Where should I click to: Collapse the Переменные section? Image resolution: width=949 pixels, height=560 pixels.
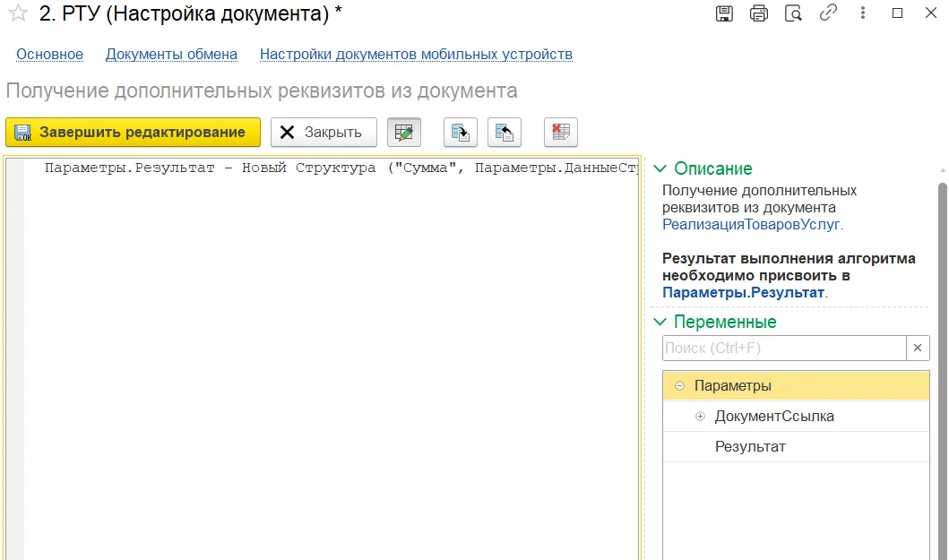[x=660, y=322]
